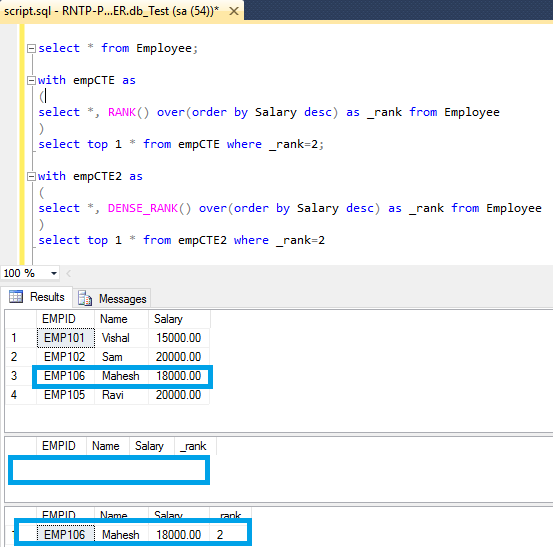Click the EMP106 cell in third grid

click(x=66, y=535)
